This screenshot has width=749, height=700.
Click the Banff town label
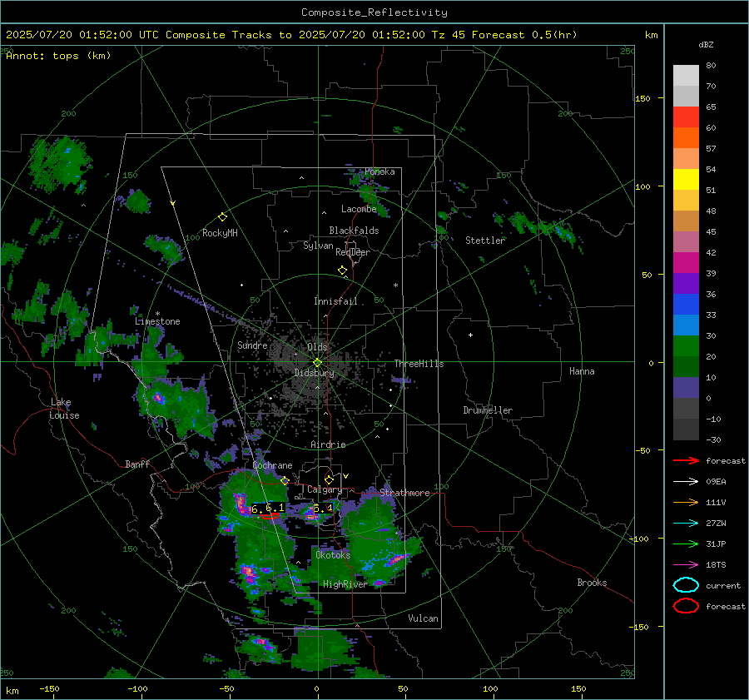[x=137, y=464]
